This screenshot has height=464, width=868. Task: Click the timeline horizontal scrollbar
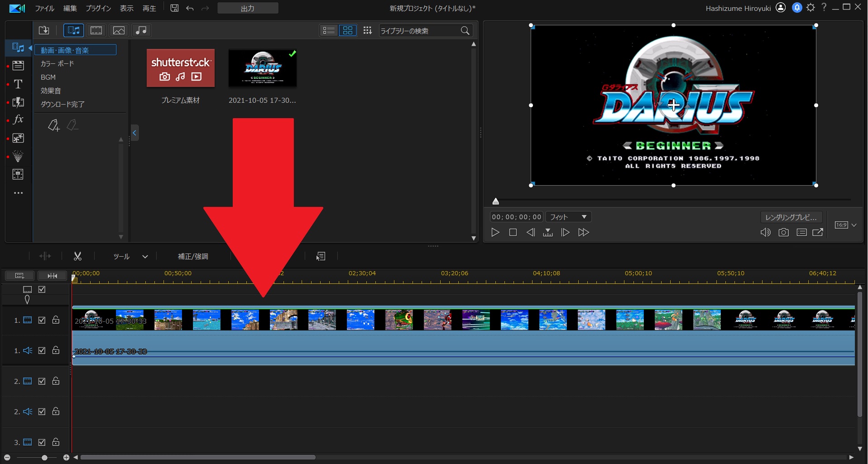pos(198,457)
